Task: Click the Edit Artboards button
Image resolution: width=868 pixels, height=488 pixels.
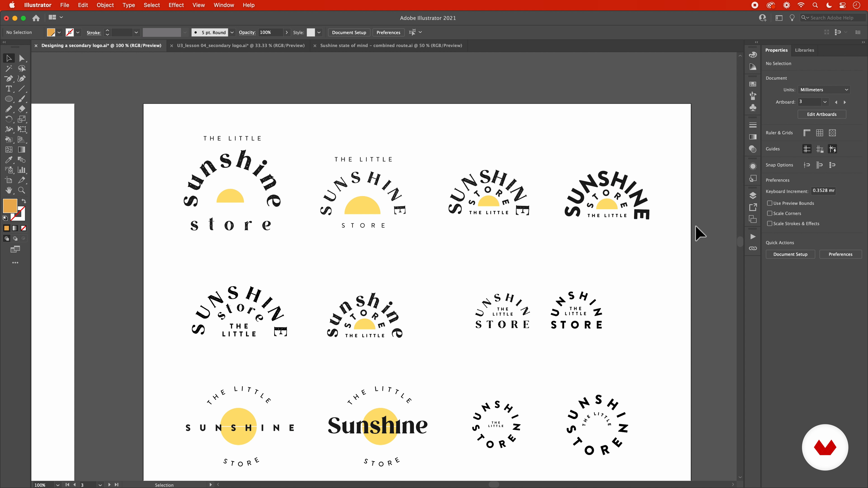Action: [x=821, y=114]
